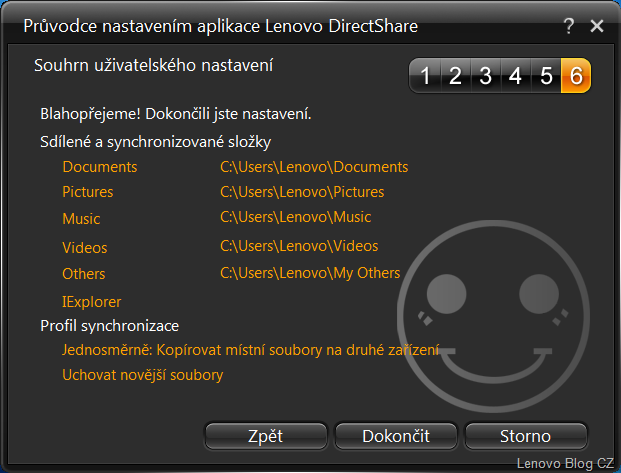This screenshot has height=473, width=621.
Task: Click the Others folder label
Action: [84, 273]
